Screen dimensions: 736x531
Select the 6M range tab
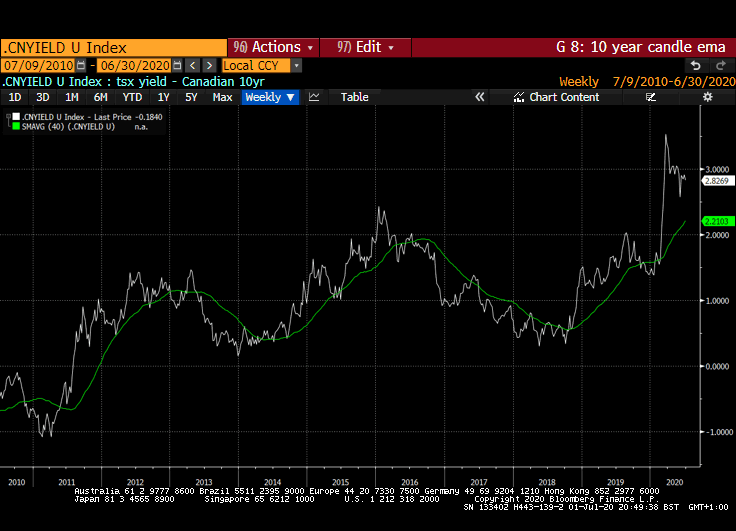[x=100, y=97]
